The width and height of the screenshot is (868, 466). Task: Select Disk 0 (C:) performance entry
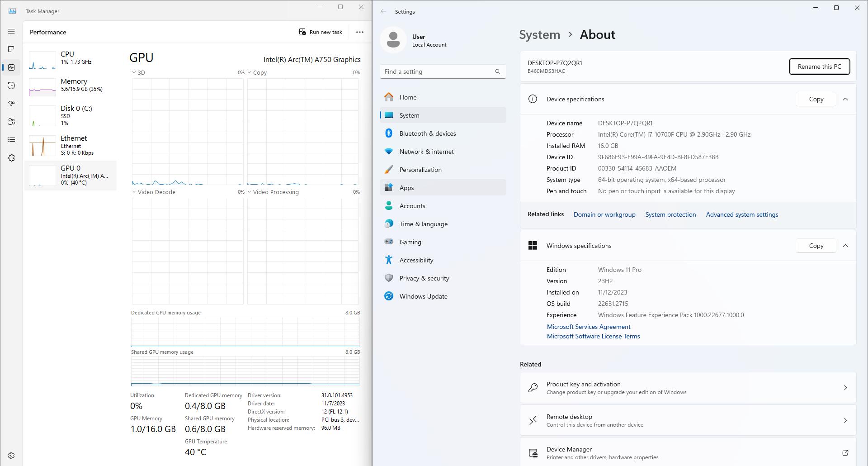pyautogui.click(x=71, y=115)
